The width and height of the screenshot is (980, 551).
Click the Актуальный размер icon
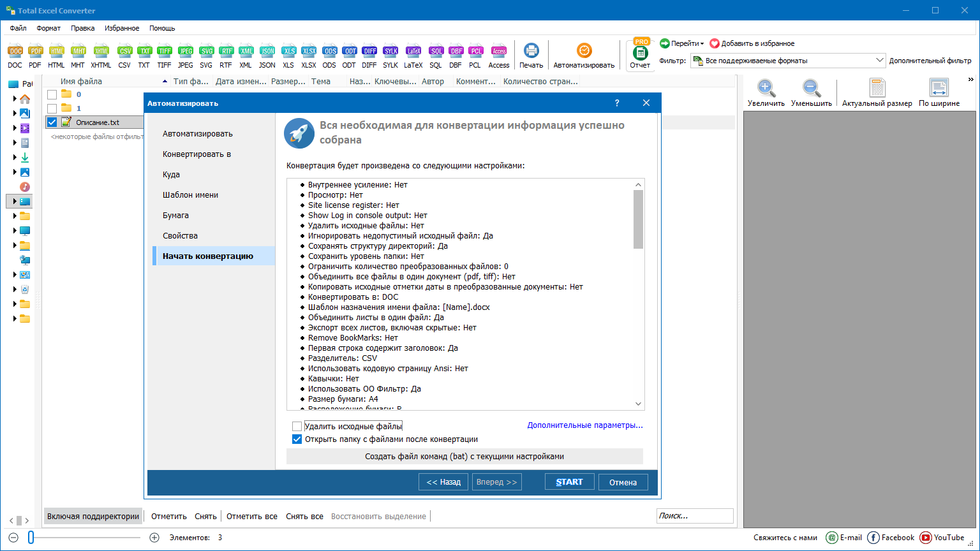(877, 89)
